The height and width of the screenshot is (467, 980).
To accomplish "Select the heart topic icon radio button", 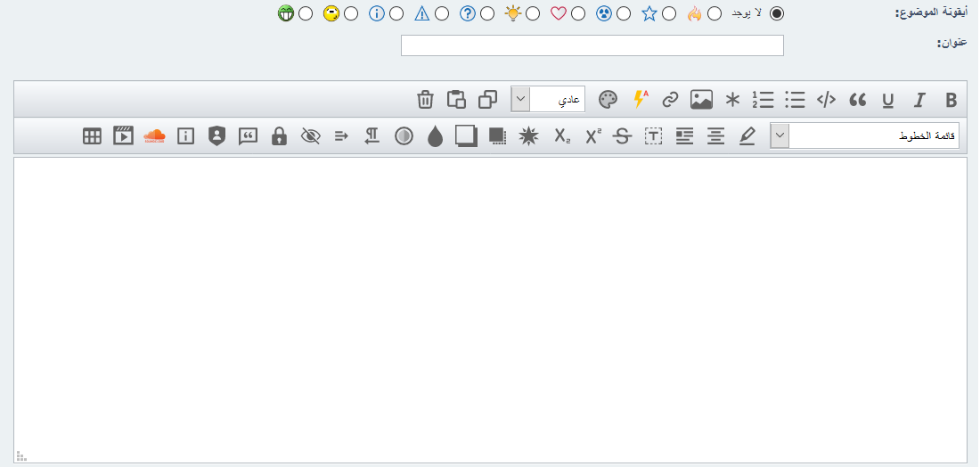I will tap(578, 13).
